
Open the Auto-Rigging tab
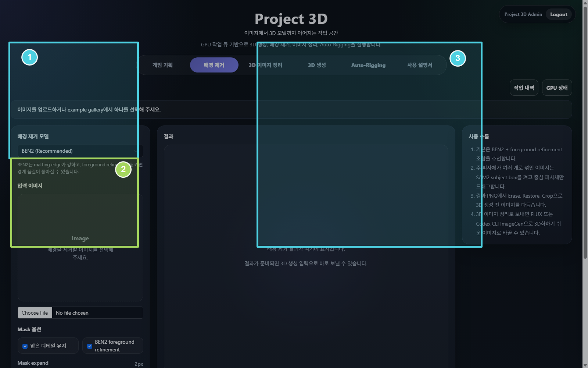point(368,65)
